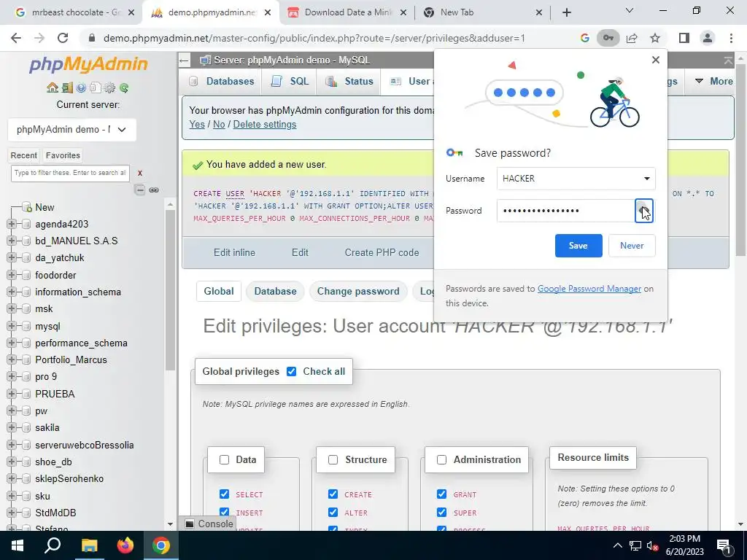This screenshot has width=747, height=560.
Task: Click Edit inline link
Action: [x=234, y=252]
